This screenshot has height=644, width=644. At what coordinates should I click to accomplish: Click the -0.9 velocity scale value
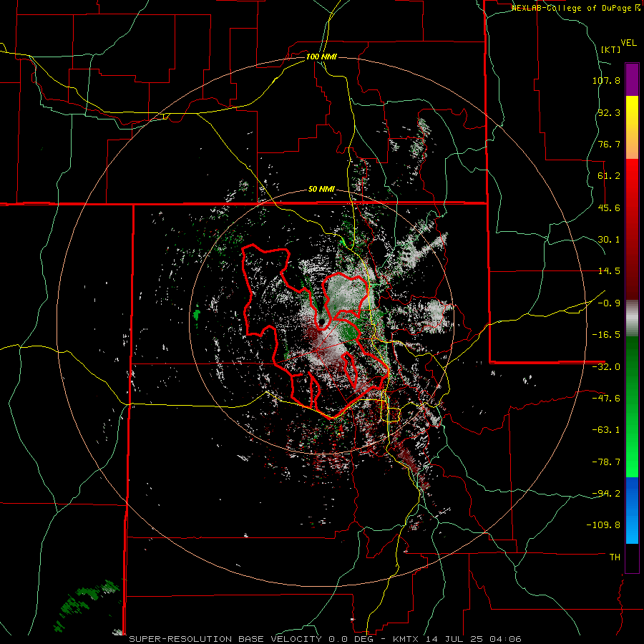[x=609, y=303]
